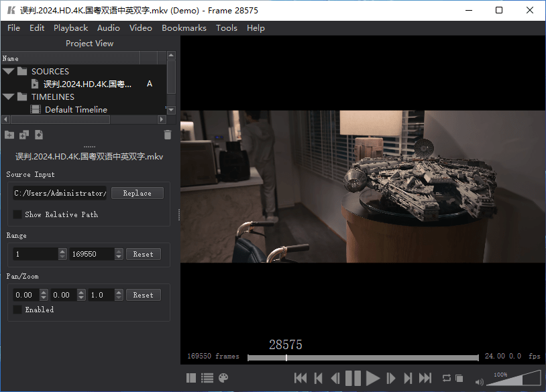The image size is (546, 392).
Task: Open the Playback menu
Action: [70, 27]
